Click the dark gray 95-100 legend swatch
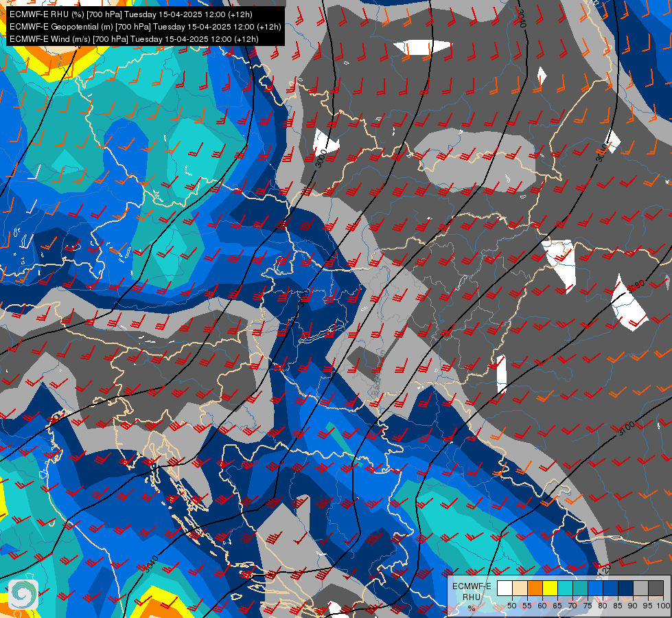Viewport: 672px width, 618px height. click(x=656, y=588)
